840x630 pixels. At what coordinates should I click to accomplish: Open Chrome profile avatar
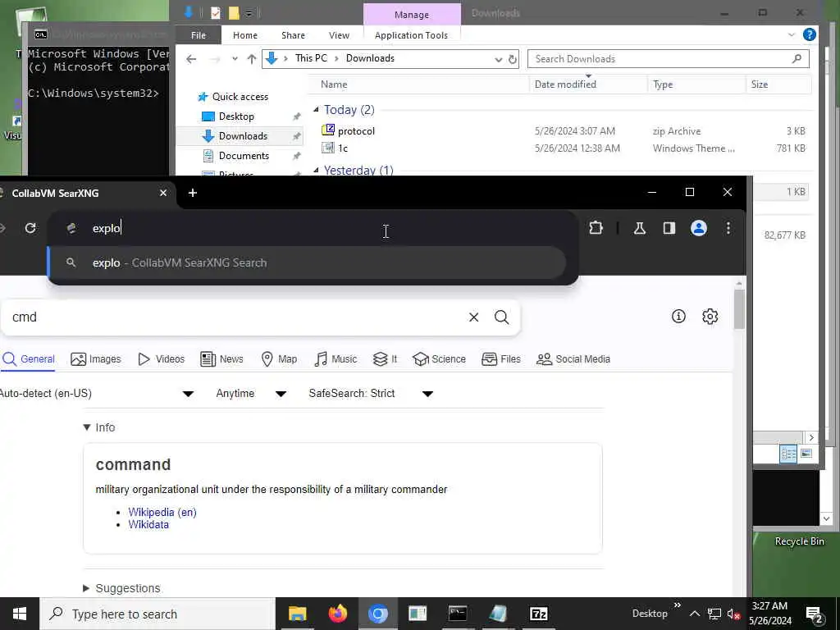click(x=699, y=228)
